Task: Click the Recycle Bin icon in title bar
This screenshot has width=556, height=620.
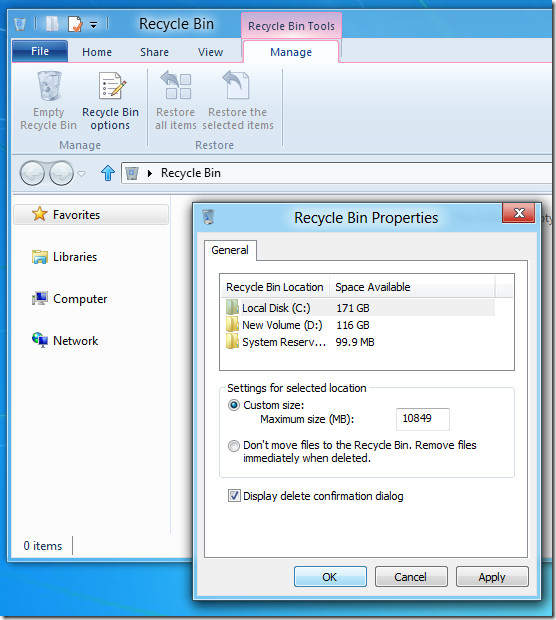Action: 20,24
